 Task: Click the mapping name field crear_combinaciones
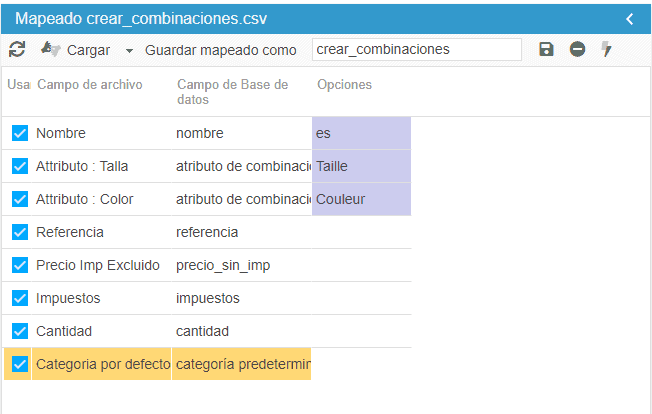coord(416,49)
